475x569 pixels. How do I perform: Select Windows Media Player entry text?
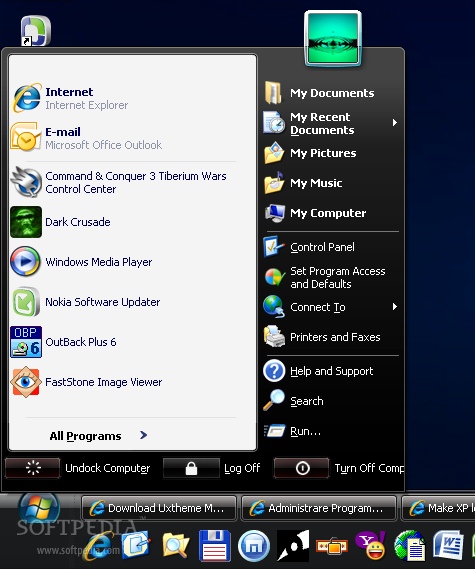pyautogui.click(x=99, y=262)
